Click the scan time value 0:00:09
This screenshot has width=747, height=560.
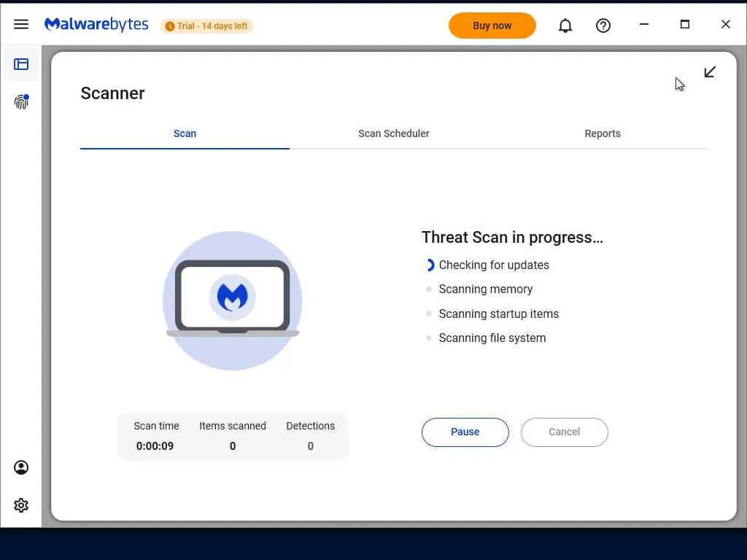coord(155,446)
